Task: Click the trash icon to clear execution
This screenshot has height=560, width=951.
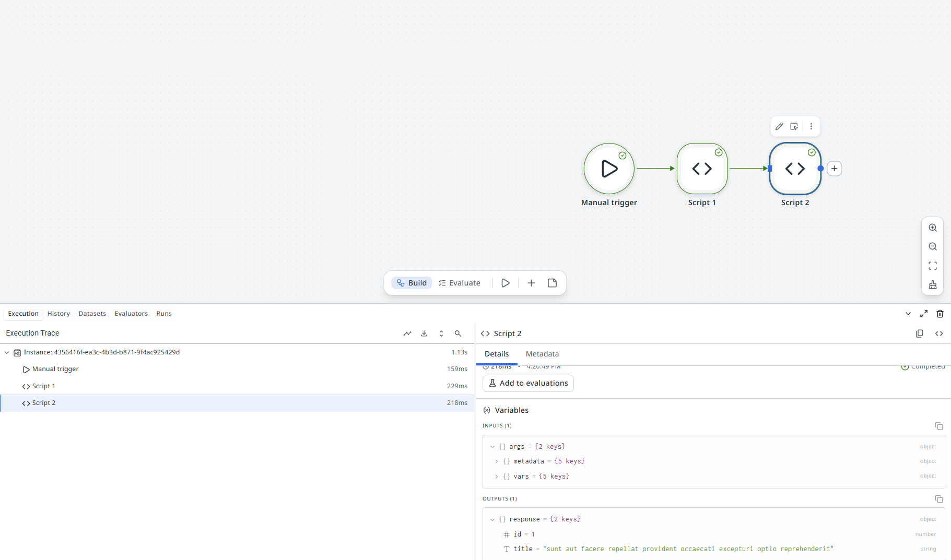Action: (x=940, y=314)
